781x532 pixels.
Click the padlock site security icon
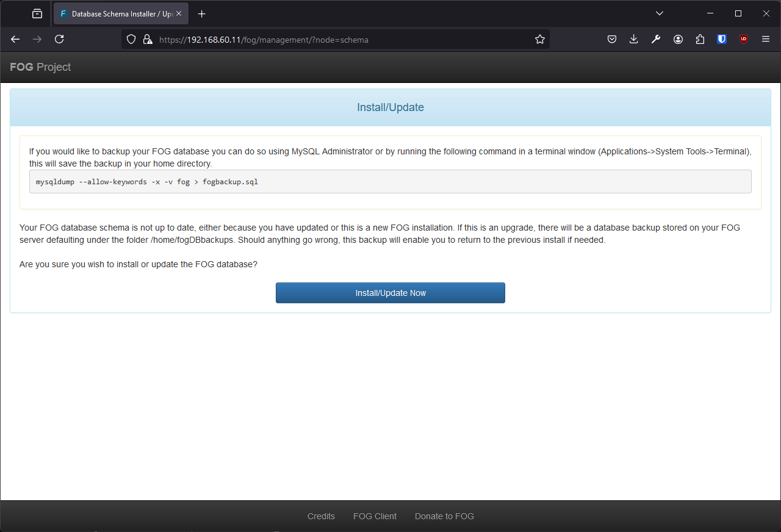(147, 39)
